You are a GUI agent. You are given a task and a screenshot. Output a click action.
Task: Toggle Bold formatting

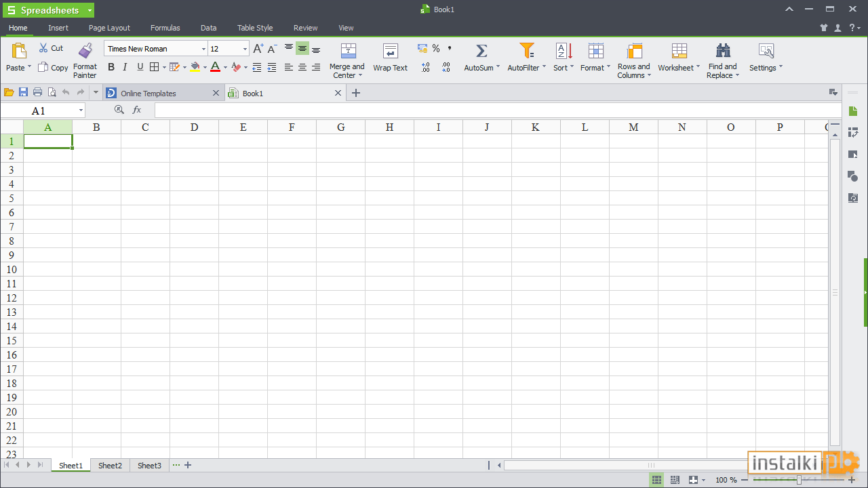[x=111, y=67]
